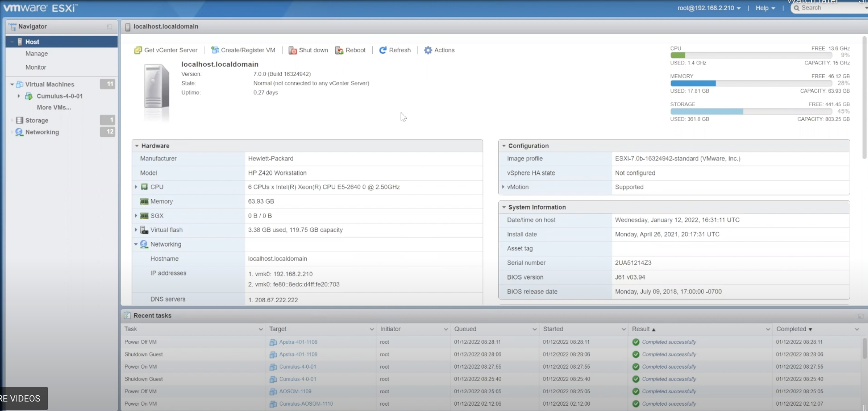Sort recent tasks by Result column

(641, 329)
